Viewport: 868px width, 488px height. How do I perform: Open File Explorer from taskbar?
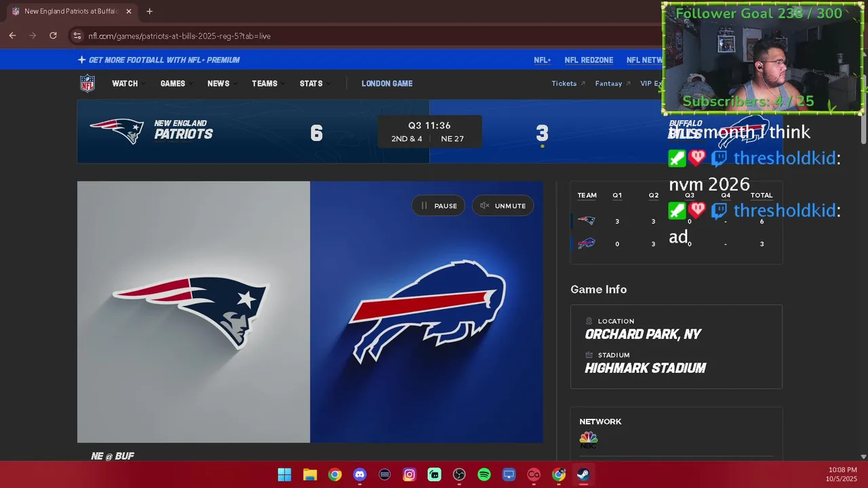pos(310,474)
